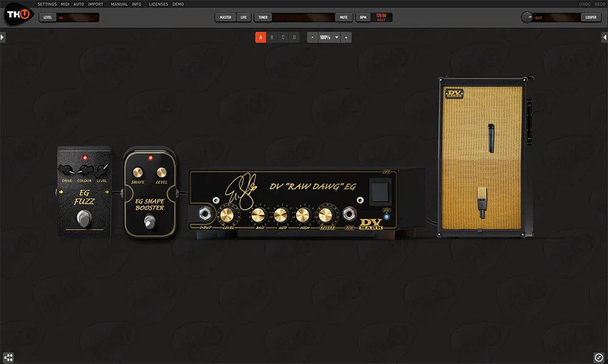Toggle the MASTER output button
608x364 pixels.
click(224, 17)
